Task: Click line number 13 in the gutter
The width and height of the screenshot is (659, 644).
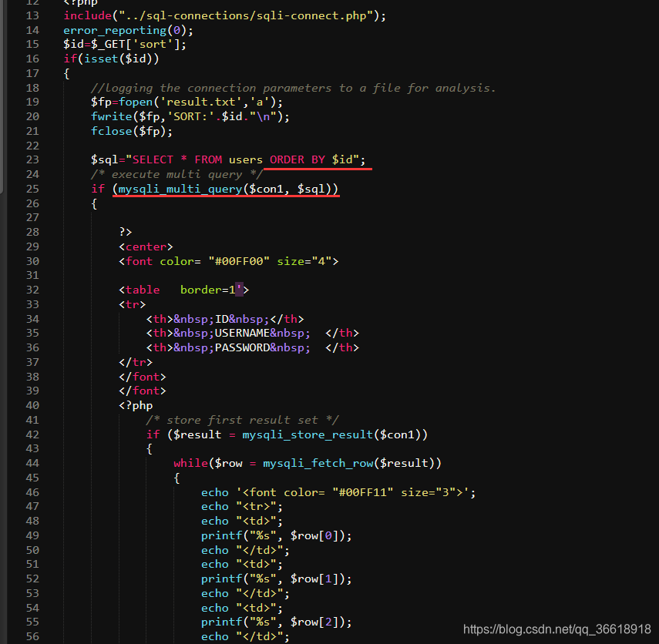Action: point(32,16)
